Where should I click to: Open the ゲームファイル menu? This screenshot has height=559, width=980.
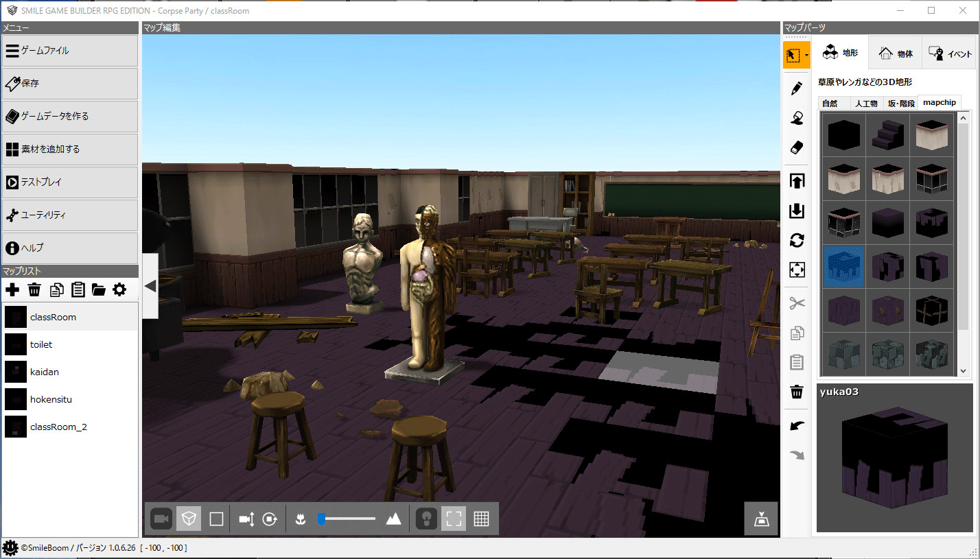(70, 51)
